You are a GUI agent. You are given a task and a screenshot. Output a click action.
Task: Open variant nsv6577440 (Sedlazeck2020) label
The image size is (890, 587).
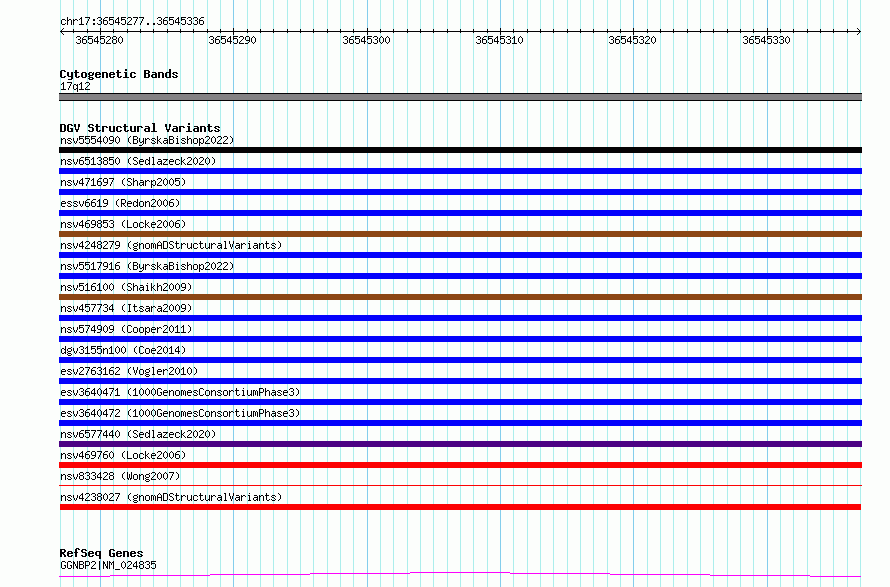click(138, 434)
